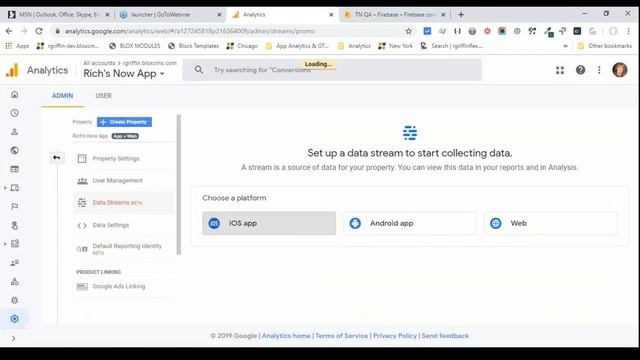Switch to the USER tab

point(103,96)
